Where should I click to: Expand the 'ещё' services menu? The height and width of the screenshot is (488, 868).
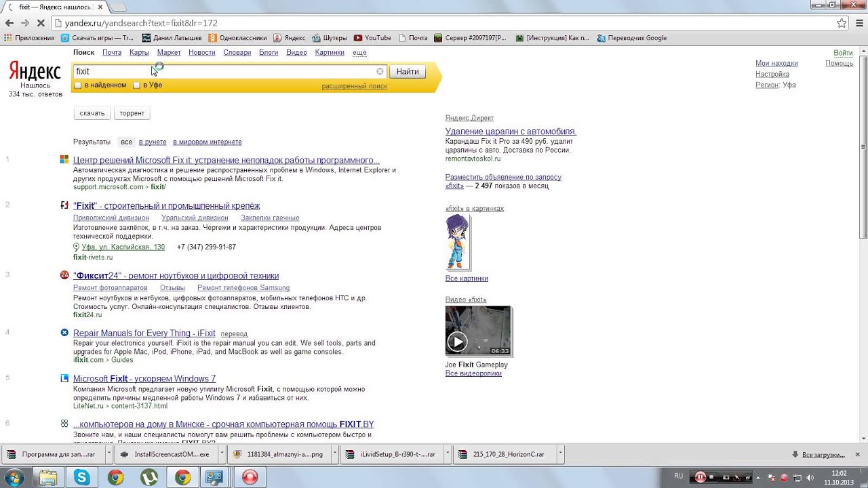click(x=359, y=52)
